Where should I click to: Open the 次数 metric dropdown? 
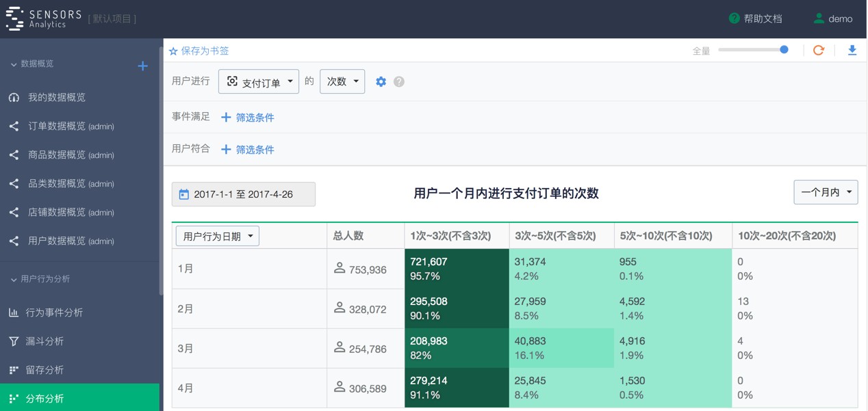point(342,81)
